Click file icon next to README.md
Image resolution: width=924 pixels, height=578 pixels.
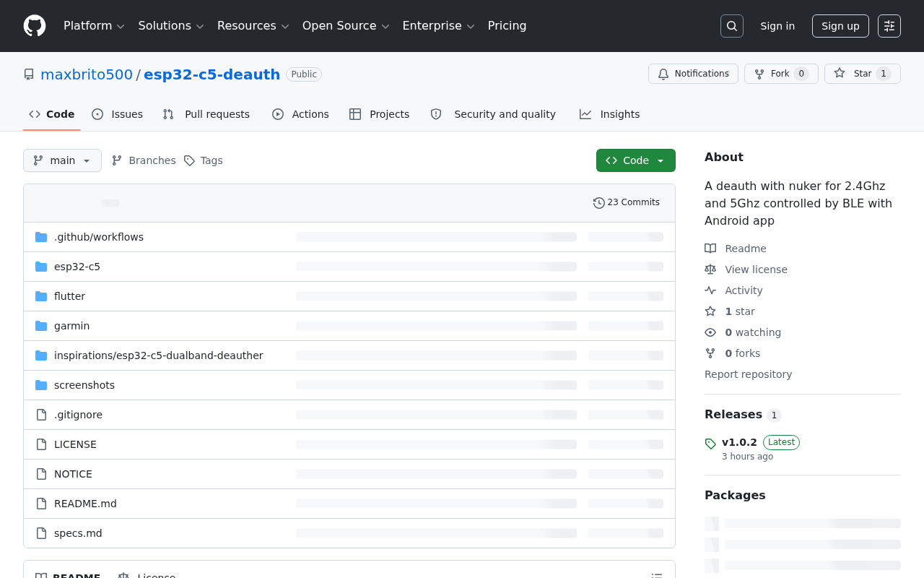41,504
